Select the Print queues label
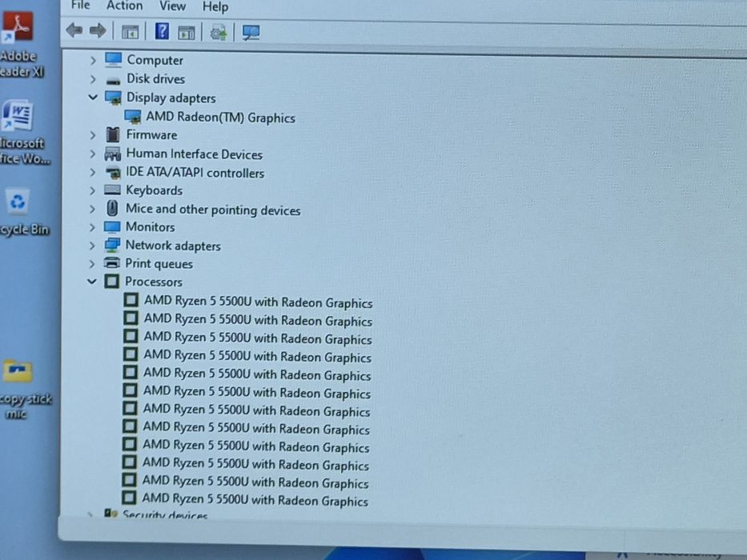 coord(159,264)
